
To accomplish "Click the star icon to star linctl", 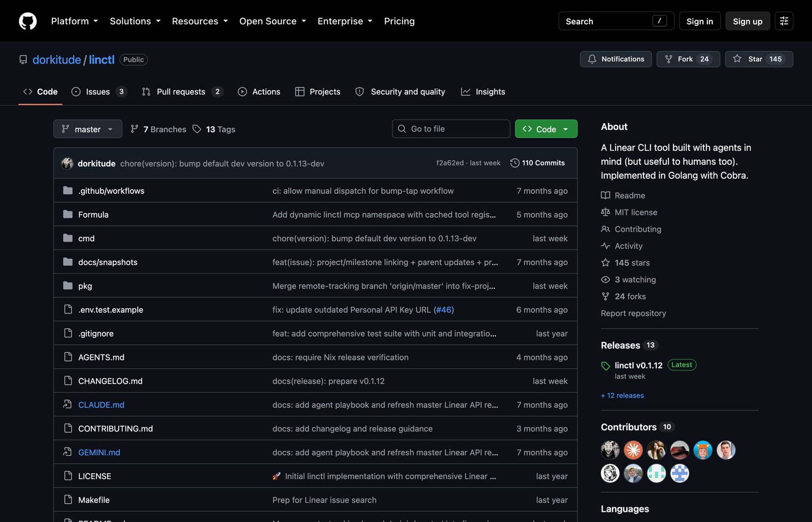I will (x=737, y=59).
